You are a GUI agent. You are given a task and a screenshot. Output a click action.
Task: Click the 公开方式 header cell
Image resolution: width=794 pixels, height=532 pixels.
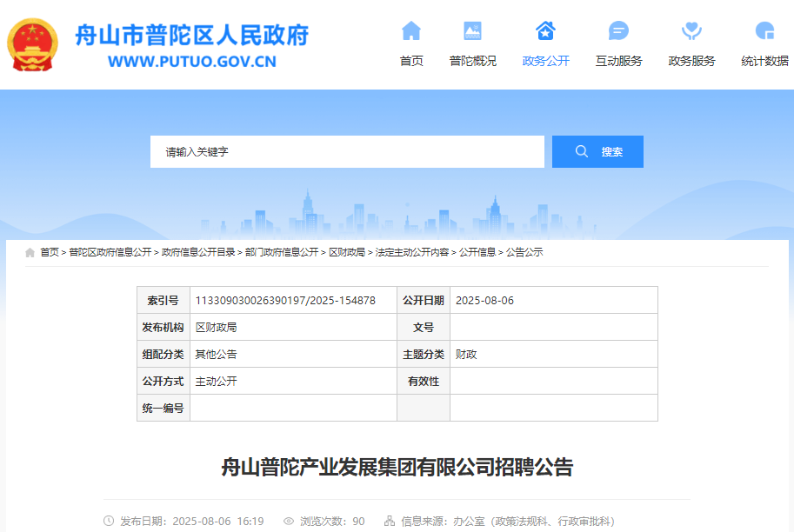[163, 381]
